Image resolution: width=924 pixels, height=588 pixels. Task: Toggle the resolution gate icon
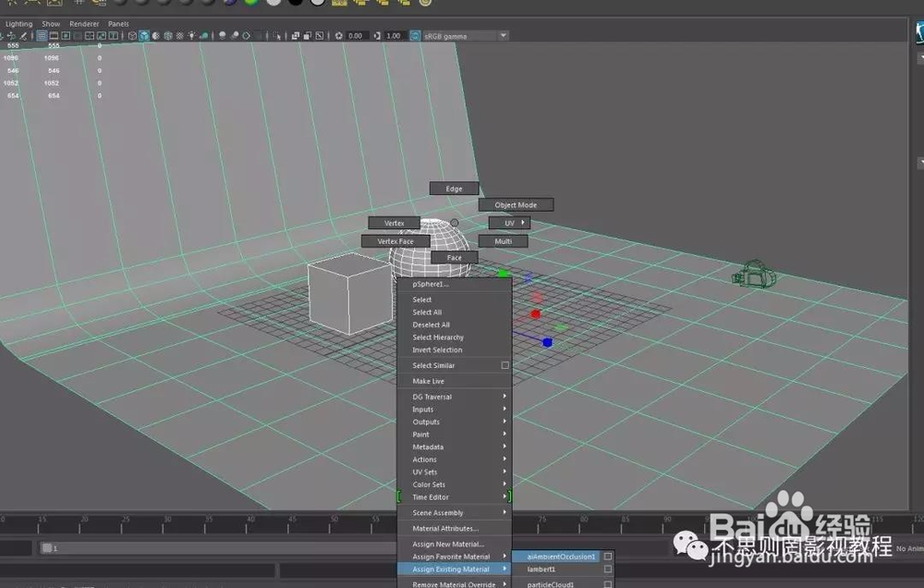66,36
